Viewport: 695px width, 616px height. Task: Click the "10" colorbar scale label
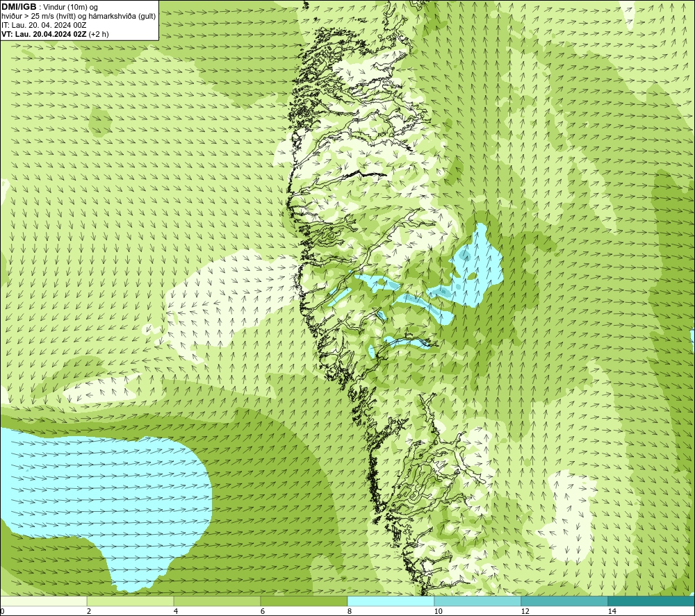[x=438, y=611]
